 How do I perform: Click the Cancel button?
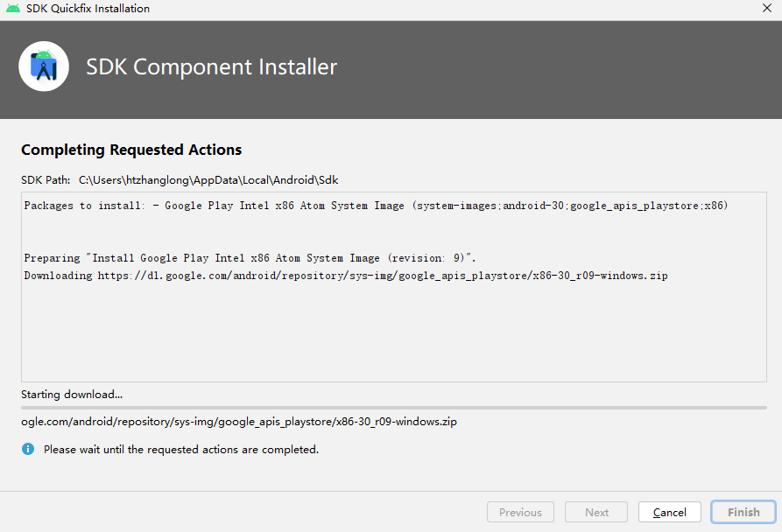(x=670, y=512)
